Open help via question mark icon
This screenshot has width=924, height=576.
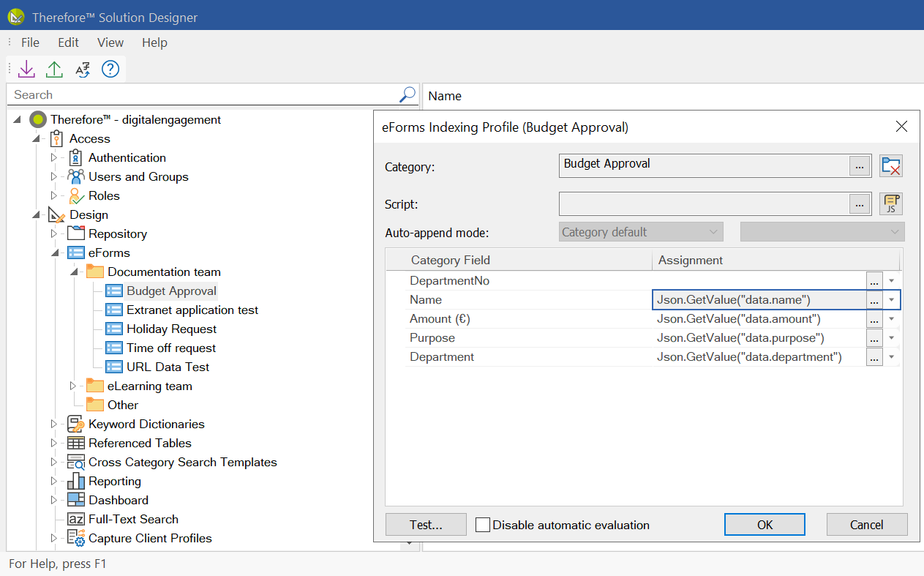(110, 70)
